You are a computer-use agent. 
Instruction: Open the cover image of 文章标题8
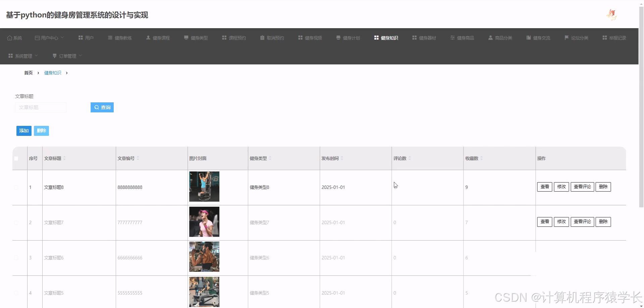[204, 187]
